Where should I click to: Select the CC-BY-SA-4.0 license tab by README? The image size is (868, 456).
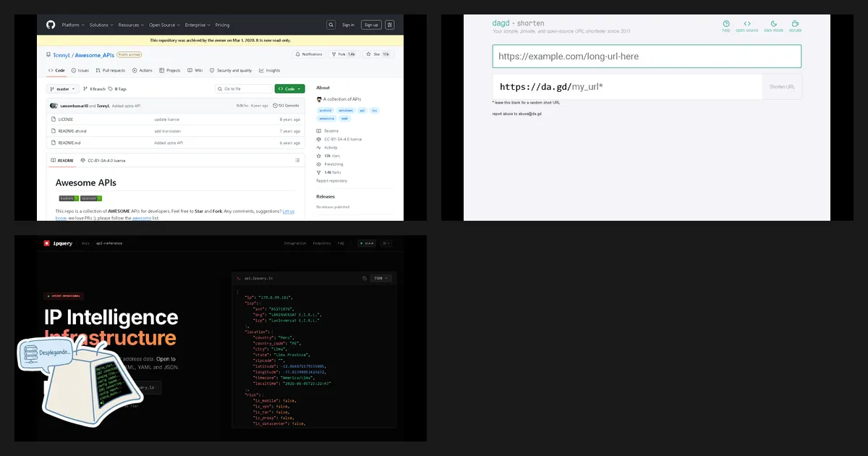point(103,161)
